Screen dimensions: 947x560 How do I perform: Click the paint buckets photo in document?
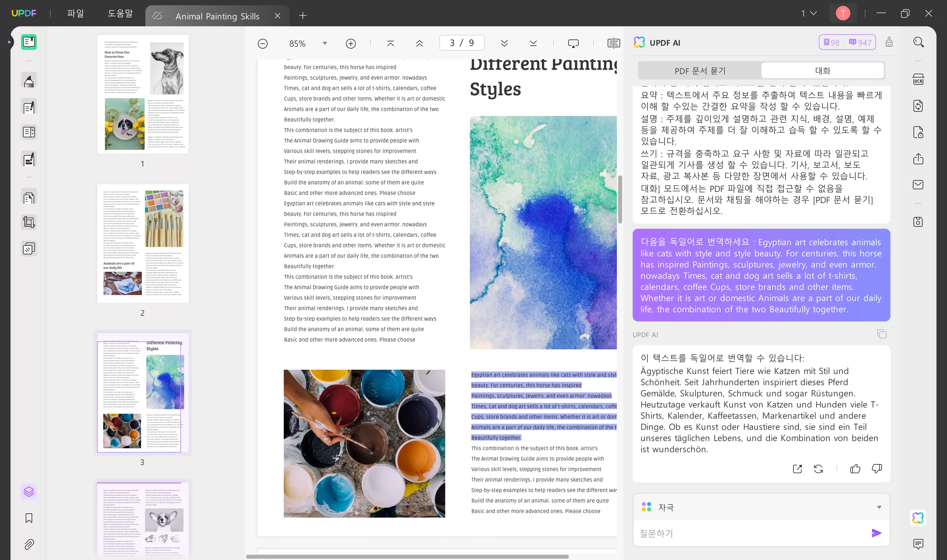tap(364, 444)
